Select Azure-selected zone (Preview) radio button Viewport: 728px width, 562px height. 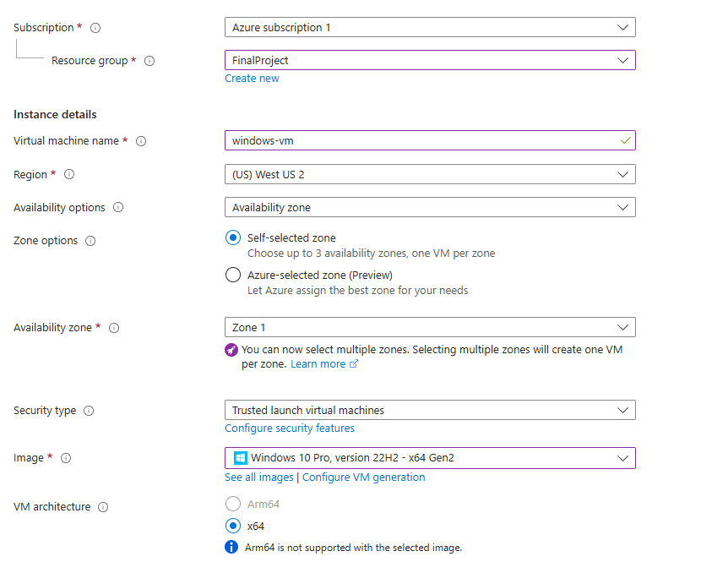click(x=233, y=275)
